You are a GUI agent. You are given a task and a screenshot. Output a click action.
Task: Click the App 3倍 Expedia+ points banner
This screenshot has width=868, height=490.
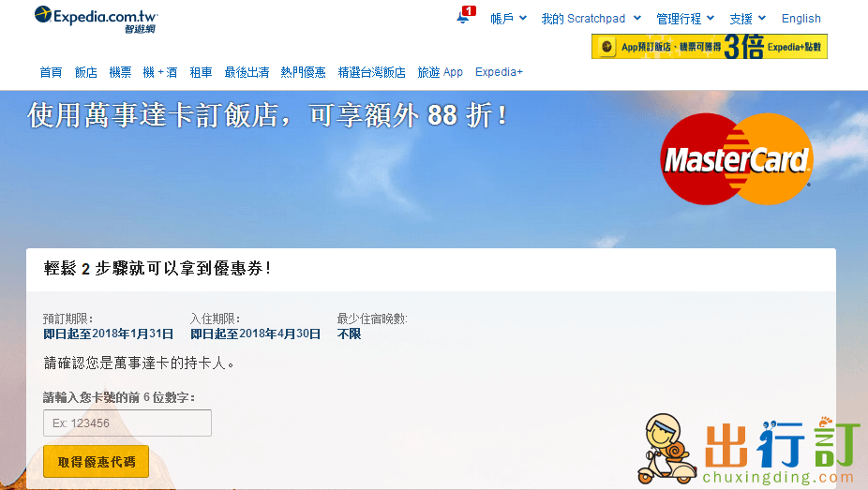tap(710, 47)
